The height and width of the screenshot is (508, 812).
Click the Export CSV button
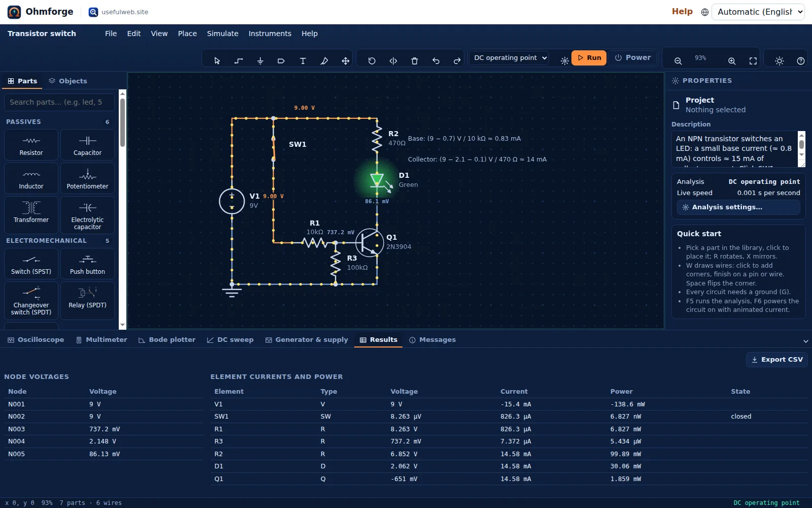[777, 360]
